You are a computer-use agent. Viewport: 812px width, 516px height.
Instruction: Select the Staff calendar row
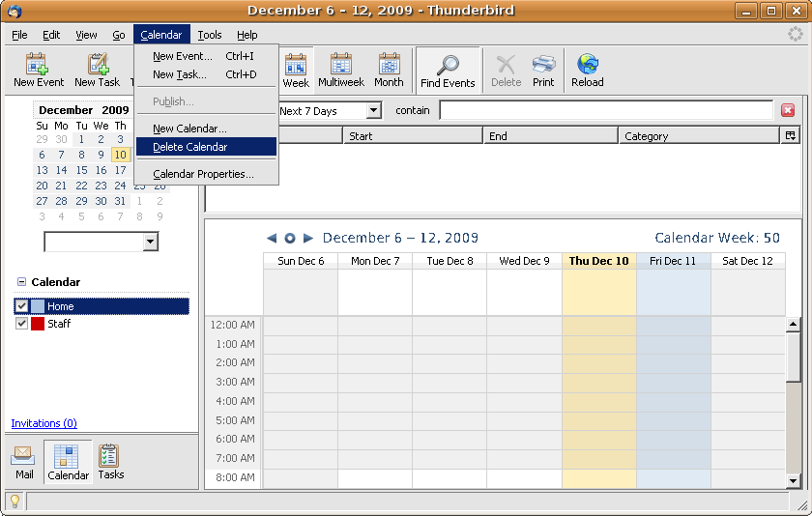point(101,324)
